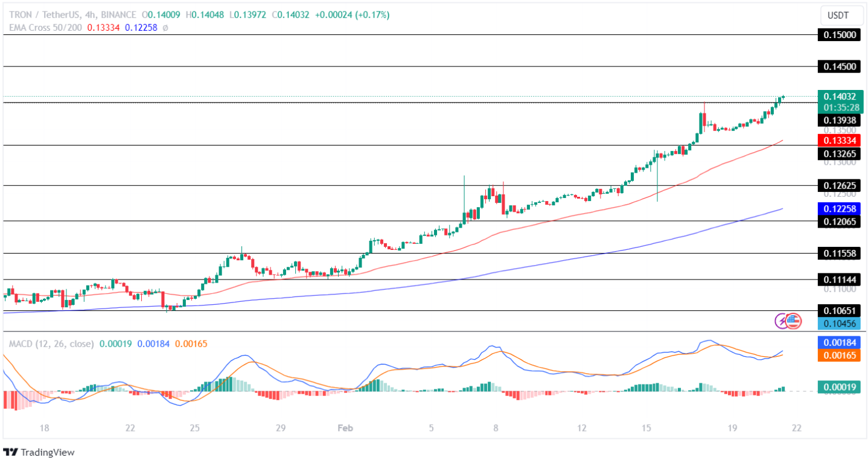Click 0.13334 in the EMA Cross legend
Image resolution: width=868 pixels, height=460 pixels.
(104, 27)
